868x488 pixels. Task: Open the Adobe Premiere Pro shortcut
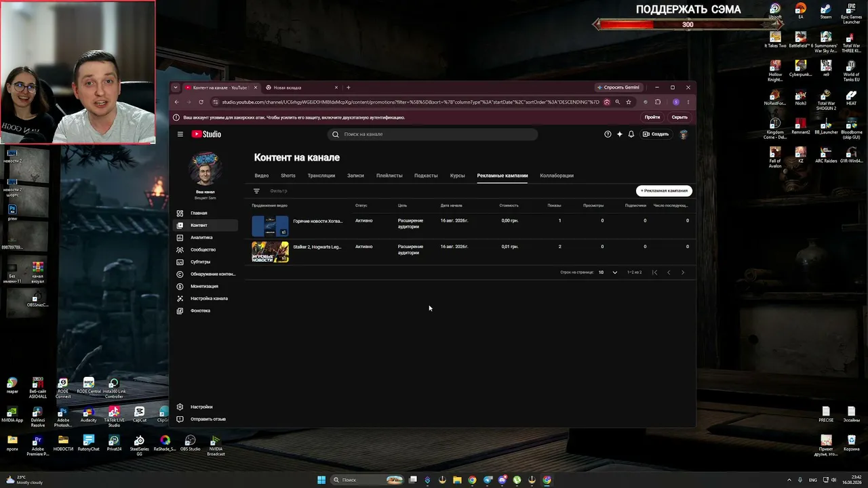tap(38, 445)
